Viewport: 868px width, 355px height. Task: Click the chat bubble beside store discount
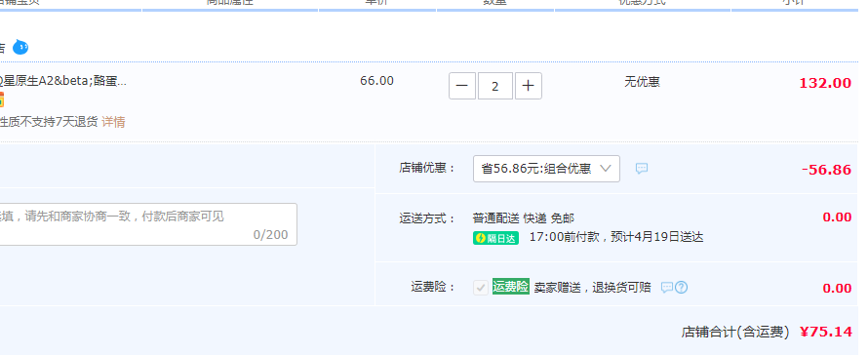[642, 169]
